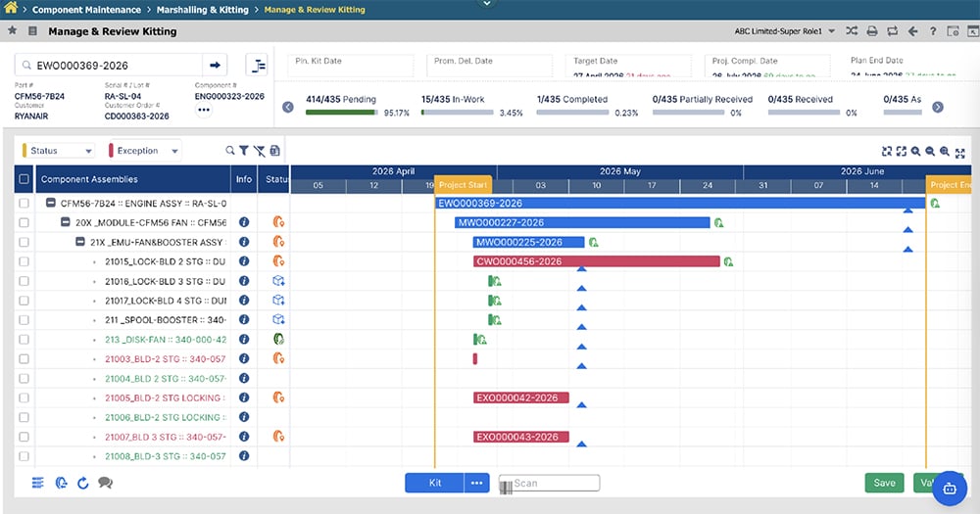The image size is (980, 514).
Task: Open comments chat bubble icon at bottom
Action: click(105, 483)
